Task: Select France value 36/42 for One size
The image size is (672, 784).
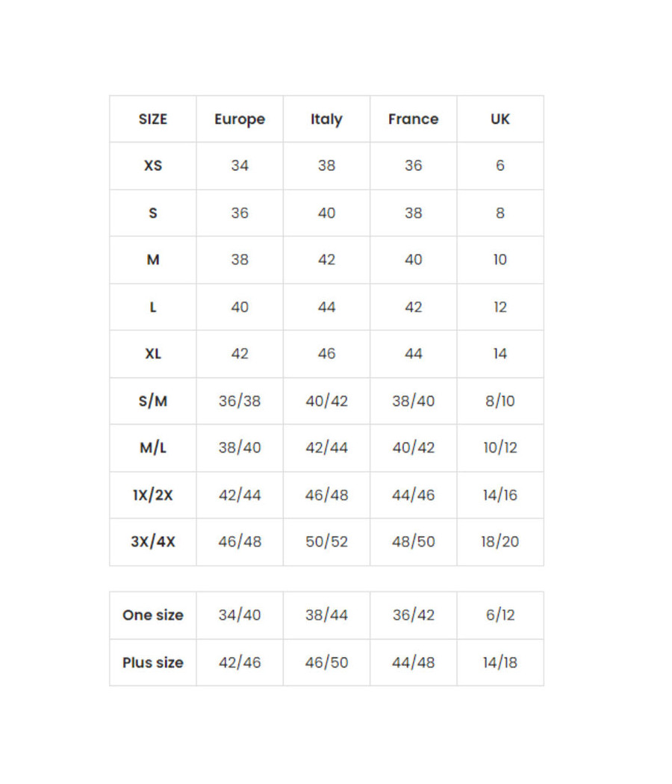Action: coord(413,615)
